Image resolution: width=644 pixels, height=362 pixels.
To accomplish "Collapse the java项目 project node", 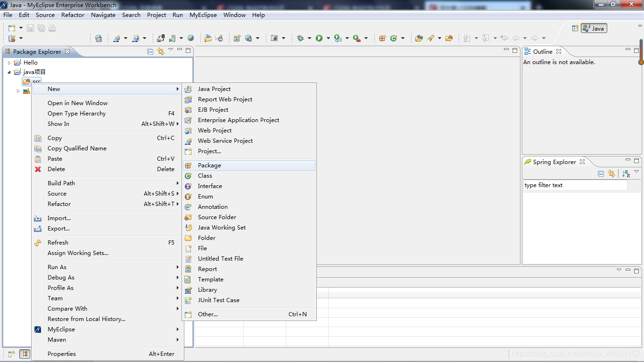I will [9, 72].
